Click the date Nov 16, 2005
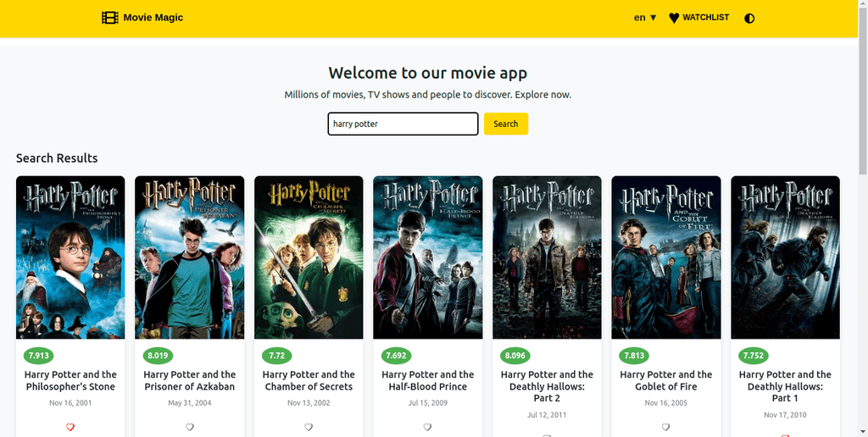This screenshot has width=868, height=437. tap(666, 403)
